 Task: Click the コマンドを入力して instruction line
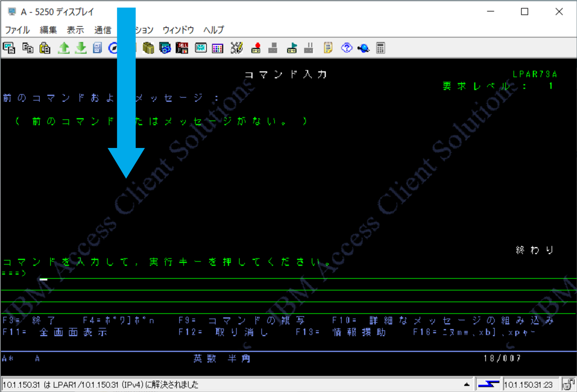coord(167,262)
